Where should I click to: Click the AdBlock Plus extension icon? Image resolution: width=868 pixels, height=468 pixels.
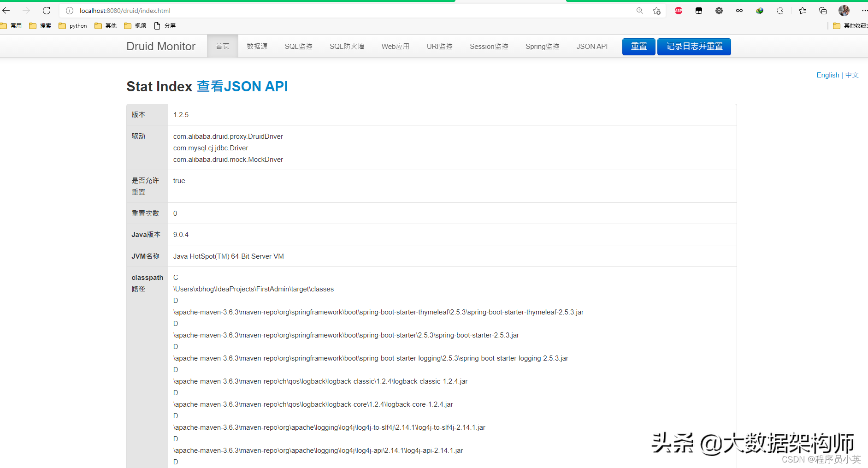pyautogui.click(x=678, y=10)
